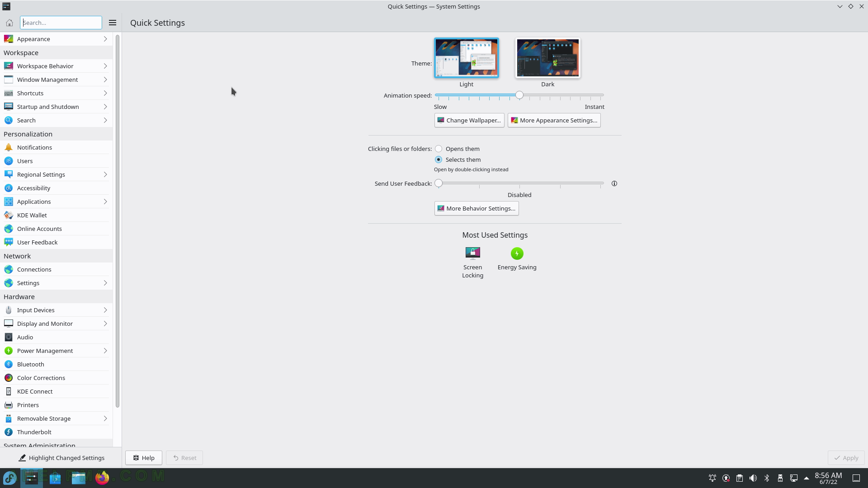Image resolution: width=868 pixels, height=488 pixels.
Task: Click the sidebar vertical scrollbar
Action: pos(118,221)
